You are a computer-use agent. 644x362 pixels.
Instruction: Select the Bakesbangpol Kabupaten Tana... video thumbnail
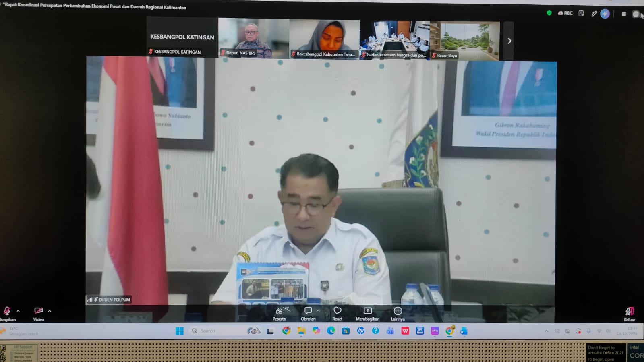coord(325,39)
